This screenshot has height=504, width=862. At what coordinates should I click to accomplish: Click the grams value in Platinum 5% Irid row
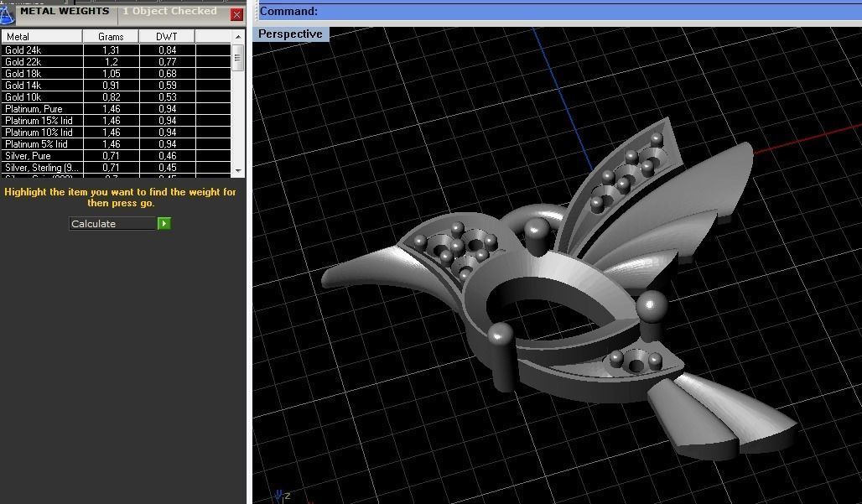pos(111,144)
